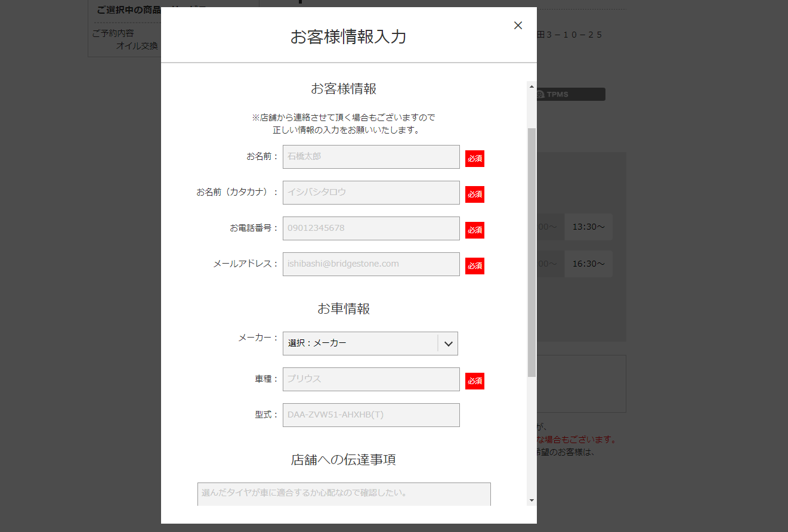Click the 必須 badge beside メールアドレス
Screen dimensions: 788x532
pyautogui.click(x=475, y=266)
